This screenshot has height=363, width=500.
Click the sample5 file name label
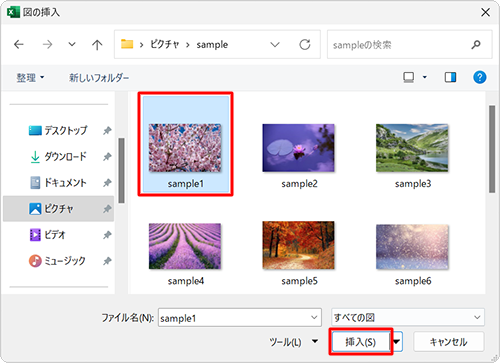point(299,281)
